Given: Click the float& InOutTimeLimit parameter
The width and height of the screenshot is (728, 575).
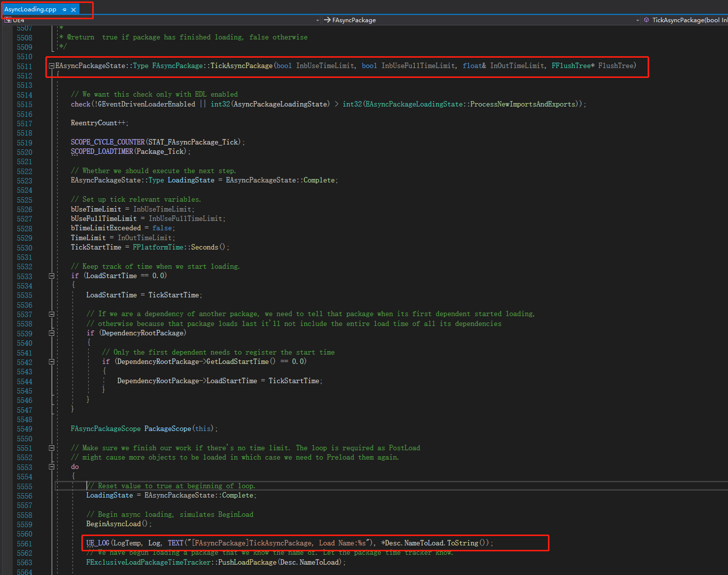Looking at the screenshot, I should coord(504,66).
